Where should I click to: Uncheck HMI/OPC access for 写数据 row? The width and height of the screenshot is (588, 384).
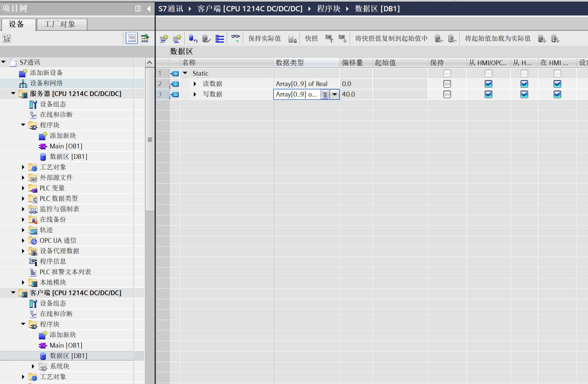[488, 94]
